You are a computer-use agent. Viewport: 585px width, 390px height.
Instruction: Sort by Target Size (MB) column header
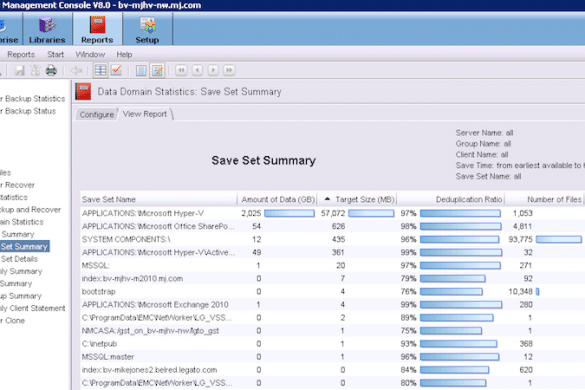click(357, 199)
